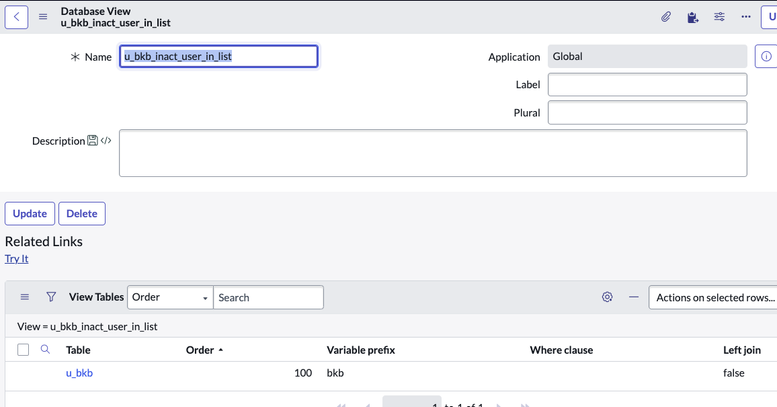The width and height of the screenshot is (777, 407).
Task: Sort by the Order column header
Action: pyautogui.click(x=200, y=350)
